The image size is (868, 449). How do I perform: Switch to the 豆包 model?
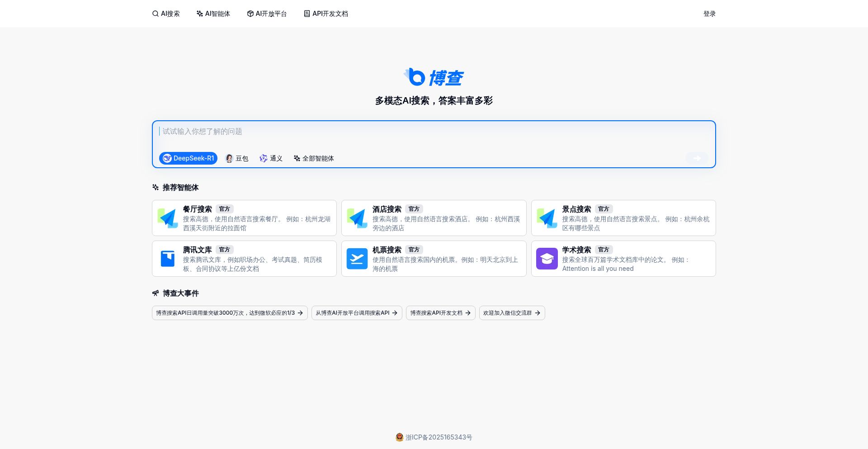click(x=236, y=158)
